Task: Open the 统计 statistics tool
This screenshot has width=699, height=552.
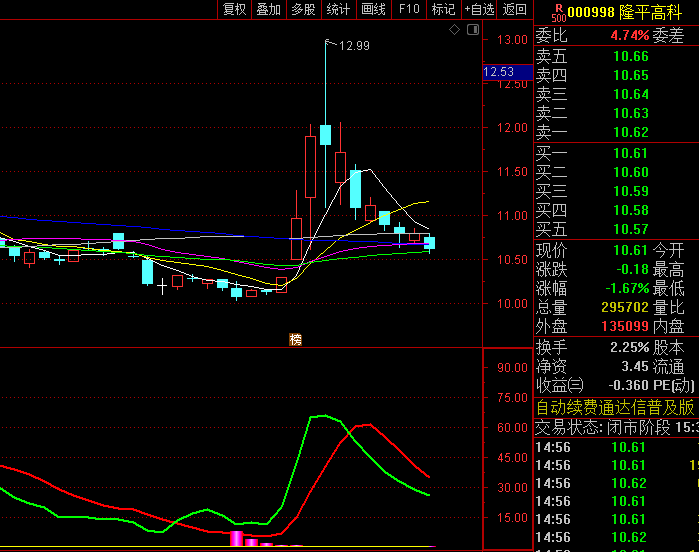Action: [339, 9]
